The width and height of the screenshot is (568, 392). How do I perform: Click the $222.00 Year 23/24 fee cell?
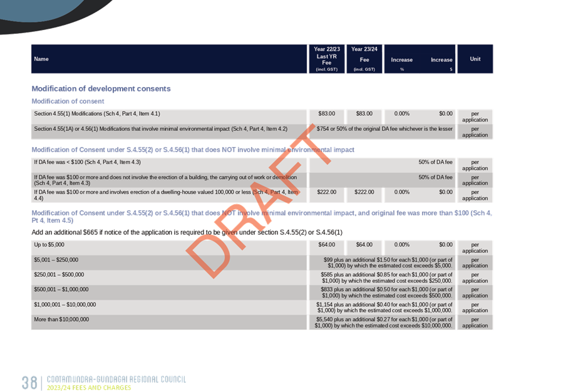pos(364,192)
